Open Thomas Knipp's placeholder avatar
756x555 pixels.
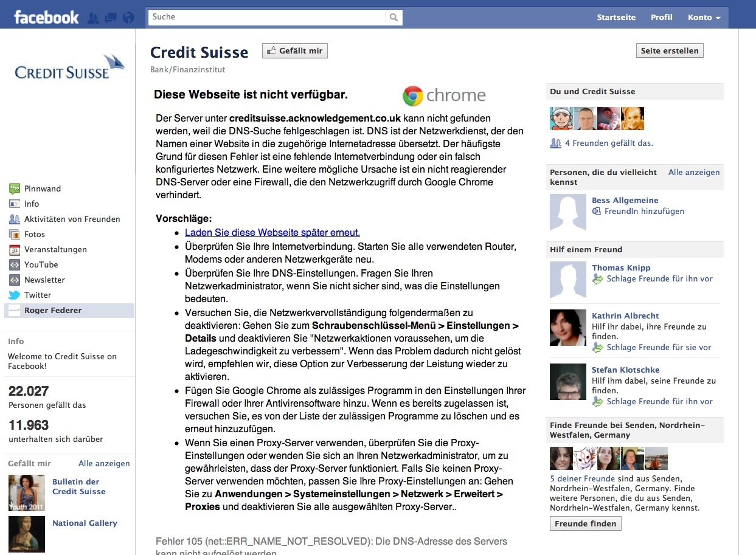[568, 280]
